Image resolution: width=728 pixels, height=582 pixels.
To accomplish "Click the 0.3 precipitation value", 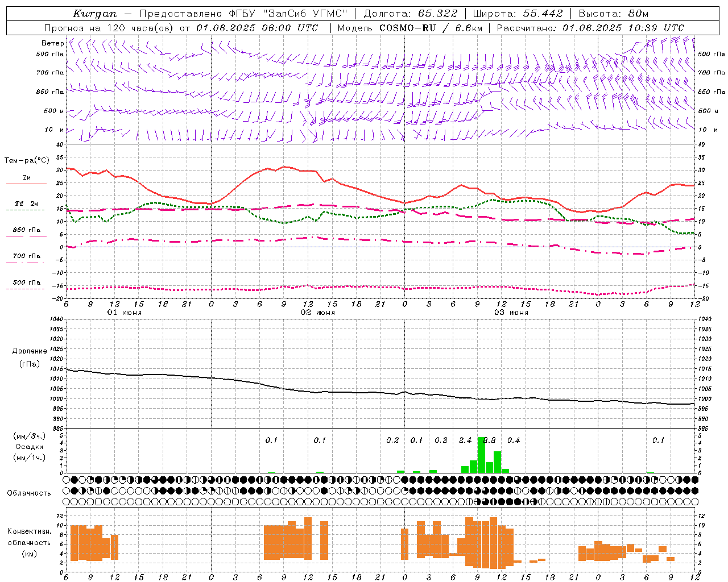I will pos(441,440).
